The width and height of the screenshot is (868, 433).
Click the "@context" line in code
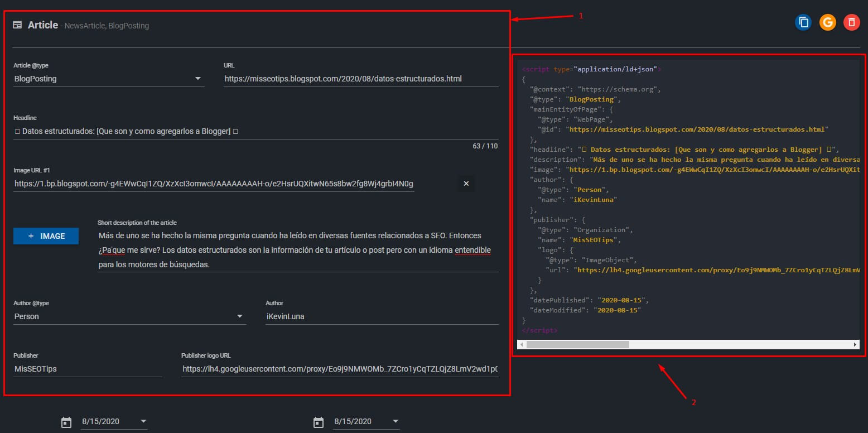click(x=595, y=89)
